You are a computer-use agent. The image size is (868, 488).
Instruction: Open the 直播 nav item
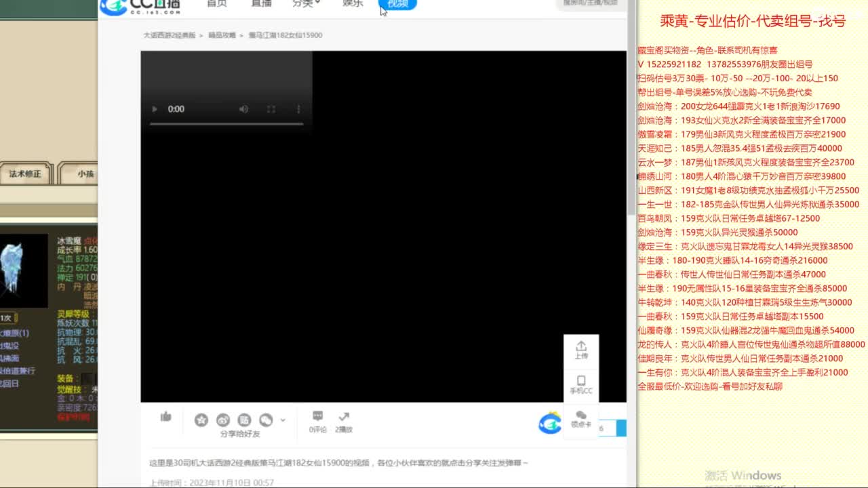[x=261, y=3]
